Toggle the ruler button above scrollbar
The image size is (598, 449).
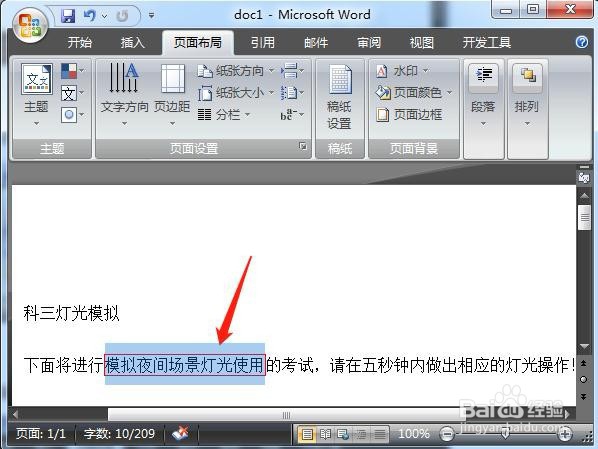pyautogui.click(x=584, y=177)
